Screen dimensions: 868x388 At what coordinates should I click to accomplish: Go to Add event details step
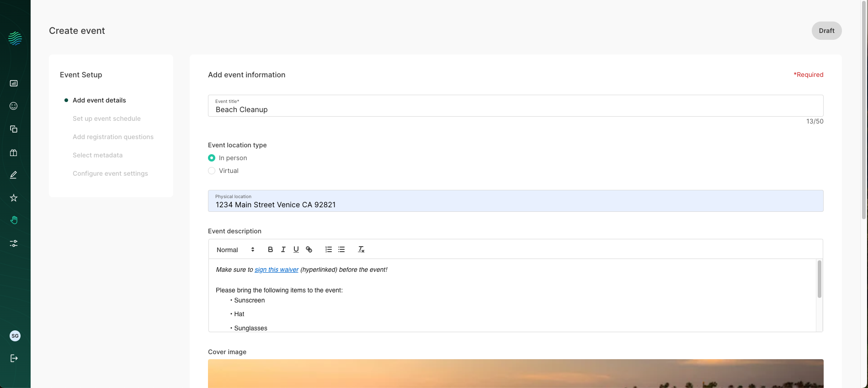coord(99,100)
